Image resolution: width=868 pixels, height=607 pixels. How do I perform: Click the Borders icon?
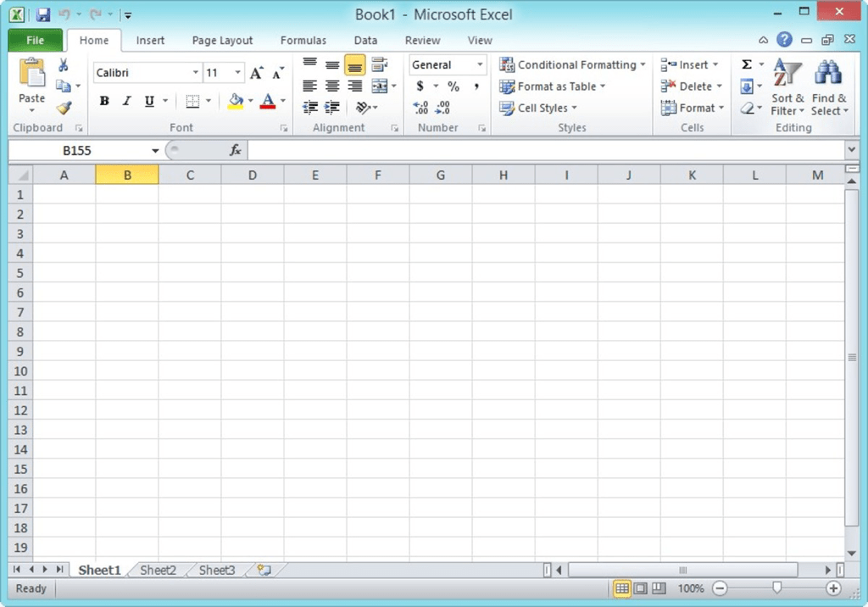pyautogui.click(x=192, y=101)
